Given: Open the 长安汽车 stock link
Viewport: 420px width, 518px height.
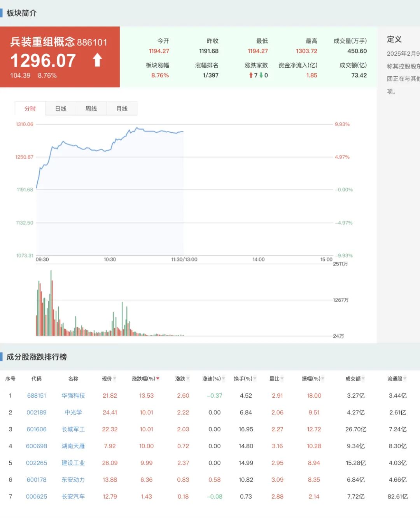Looking at the screenshot, I should click(73, 496).
